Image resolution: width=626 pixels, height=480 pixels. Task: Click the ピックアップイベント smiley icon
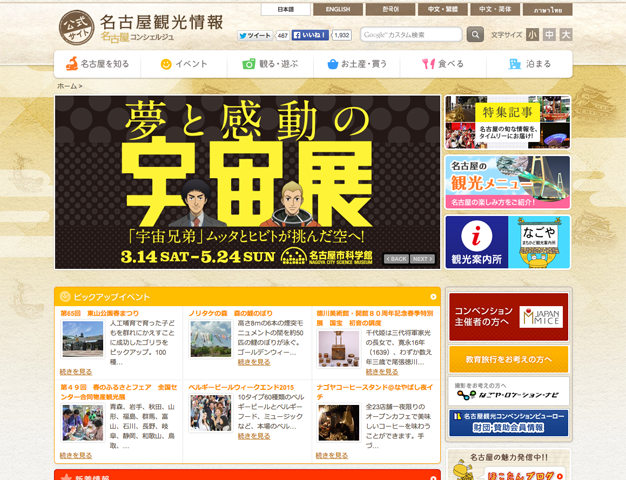coord(65,296)
